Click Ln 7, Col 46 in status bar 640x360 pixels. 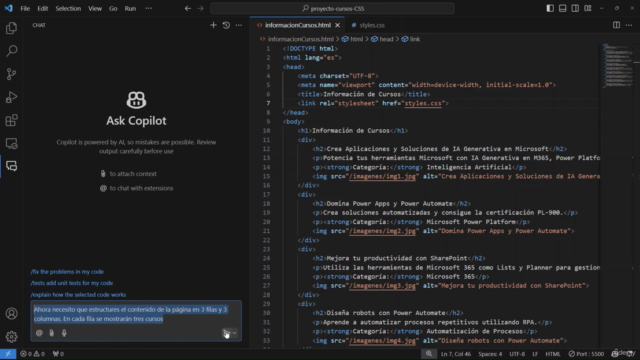456,354
